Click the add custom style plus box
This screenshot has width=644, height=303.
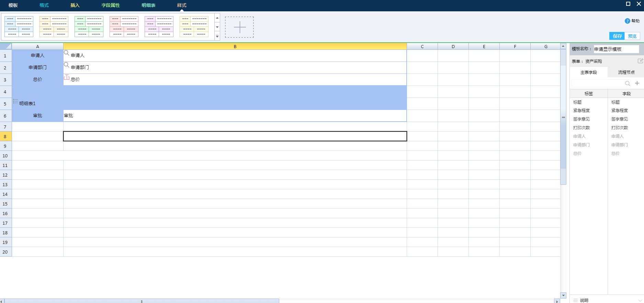239,27
